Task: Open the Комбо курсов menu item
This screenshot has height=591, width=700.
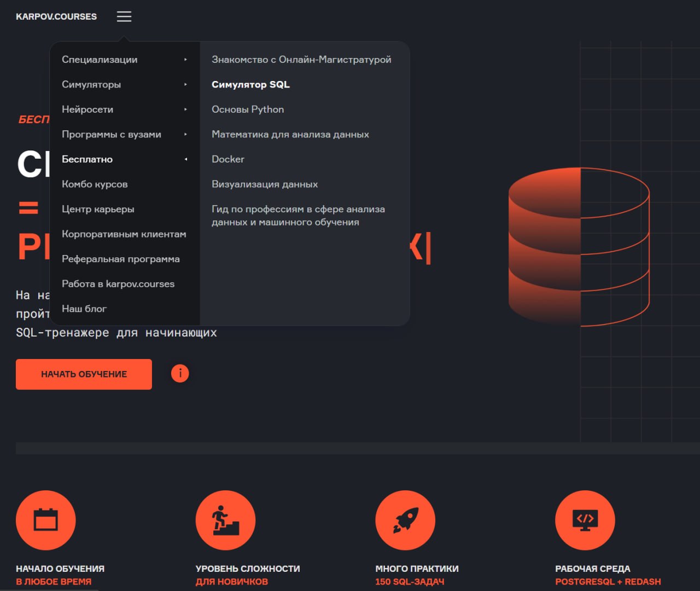Action: [x=95, y=184]
